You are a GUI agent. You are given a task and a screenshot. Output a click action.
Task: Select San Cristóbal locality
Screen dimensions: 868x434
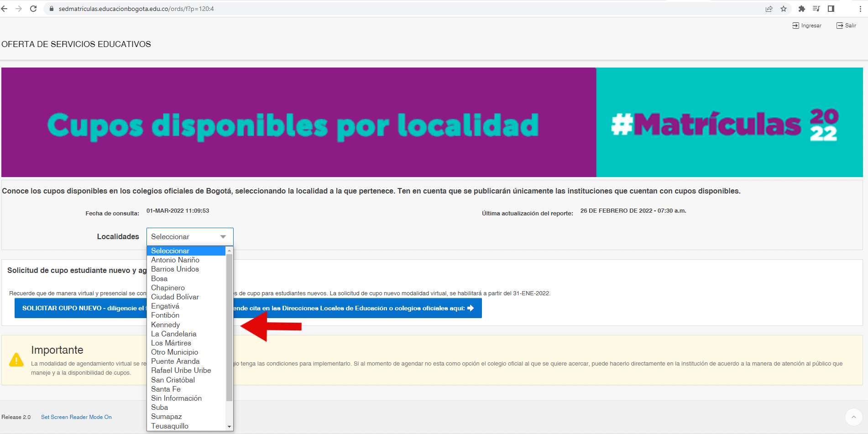click(x=186, y=380)
